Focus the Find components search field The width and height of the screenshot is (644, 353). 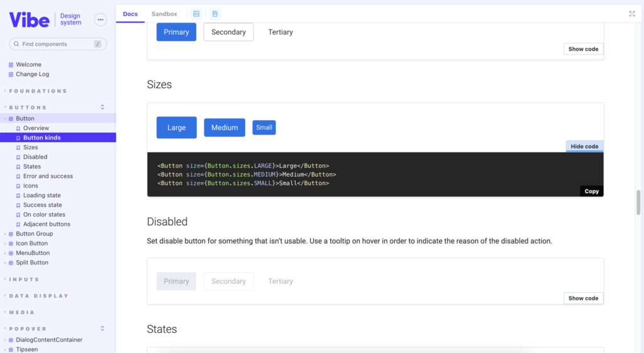(58, 44)
